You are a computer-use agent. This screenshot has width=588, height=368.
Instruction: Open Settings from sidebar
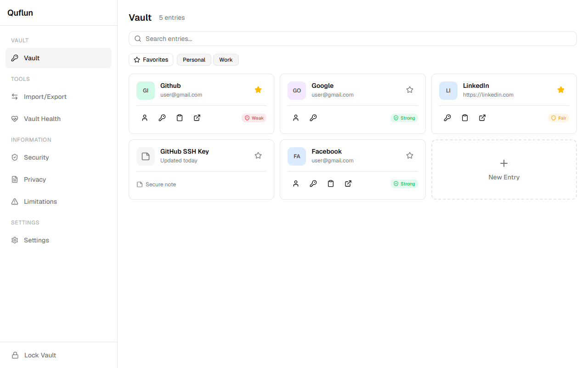click(x=58, y=240)
